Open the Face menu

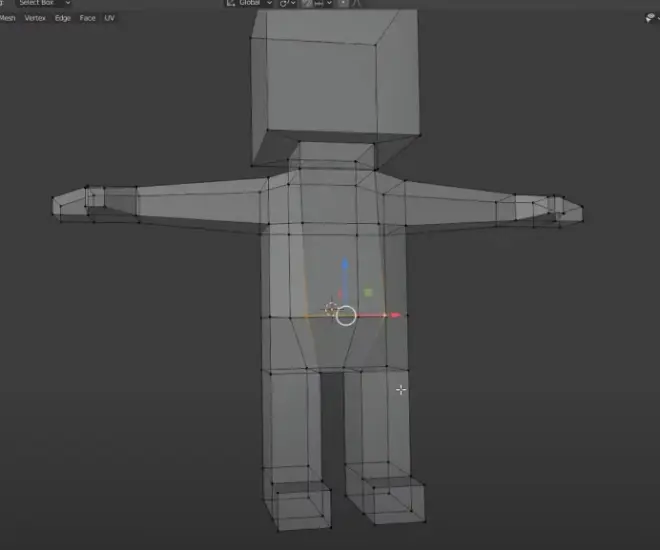pyautogui.click(x=88, y=18)
